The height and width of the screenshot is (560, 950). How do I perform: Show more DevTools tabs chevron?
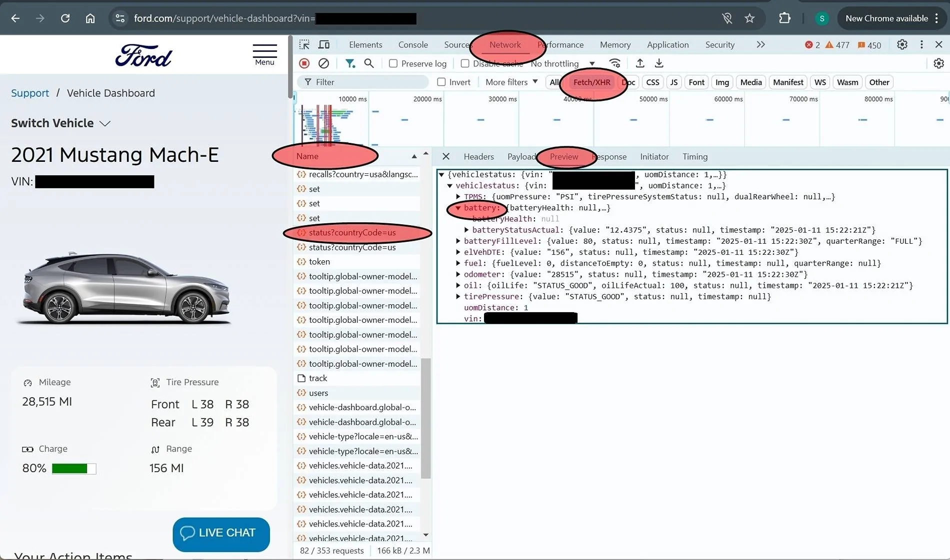click(760, 44)
